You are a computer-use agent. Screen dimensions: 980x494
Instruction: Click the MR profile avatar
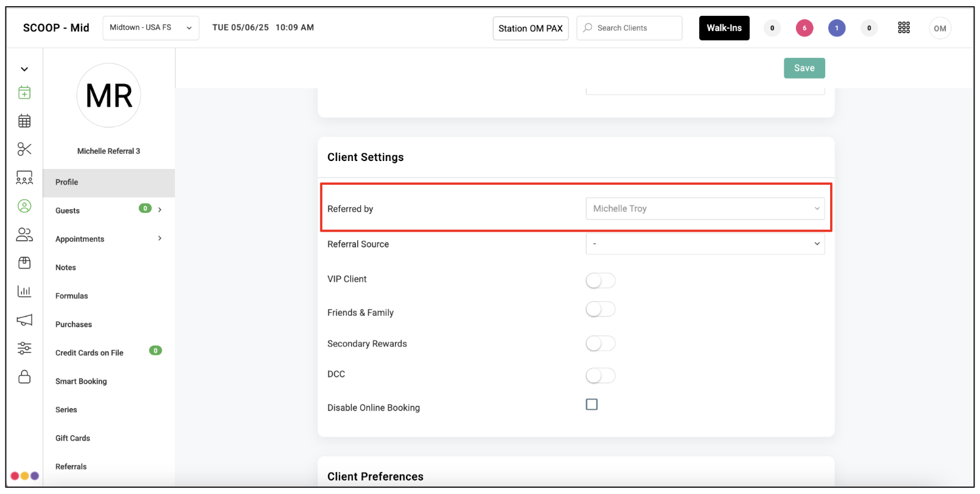coord(108,95)
